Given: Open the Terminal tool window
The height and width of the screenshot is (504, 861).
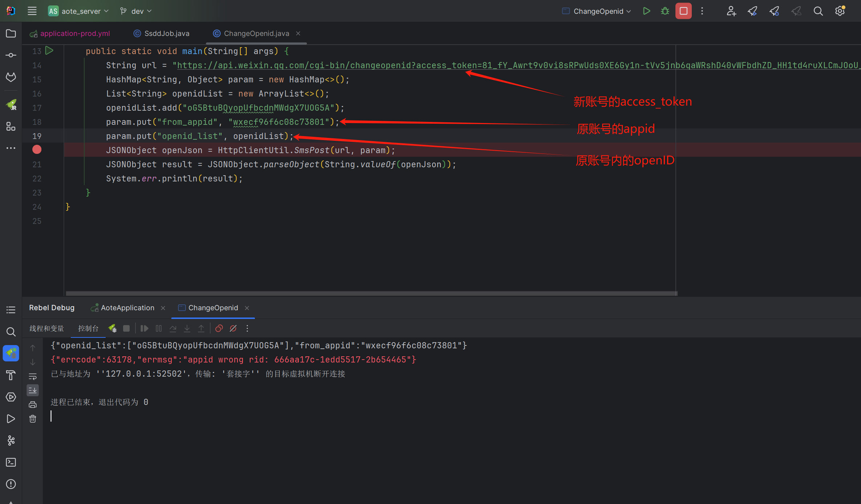Looking at the screenshot, I should tap(11, 462).
